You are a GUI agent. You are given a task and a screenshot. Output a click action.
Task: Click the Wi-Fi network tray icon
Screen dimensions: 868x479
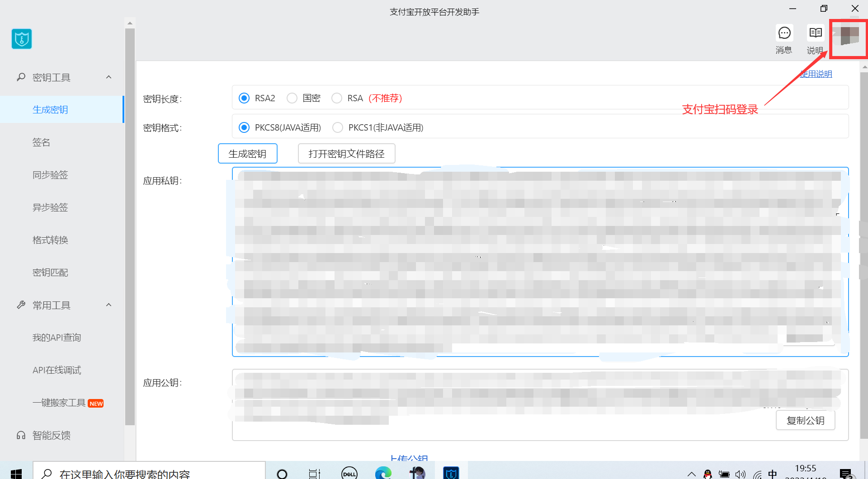[757, 474]
